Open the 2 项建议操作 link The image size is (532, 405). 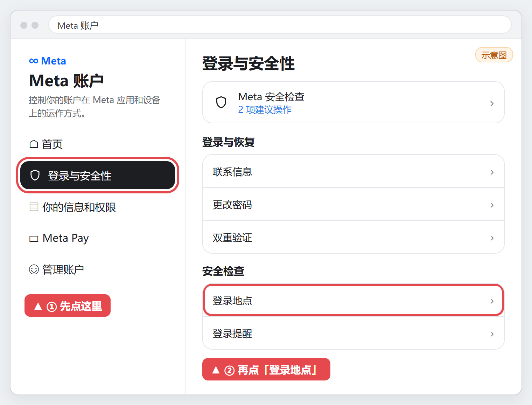(265, 110)
